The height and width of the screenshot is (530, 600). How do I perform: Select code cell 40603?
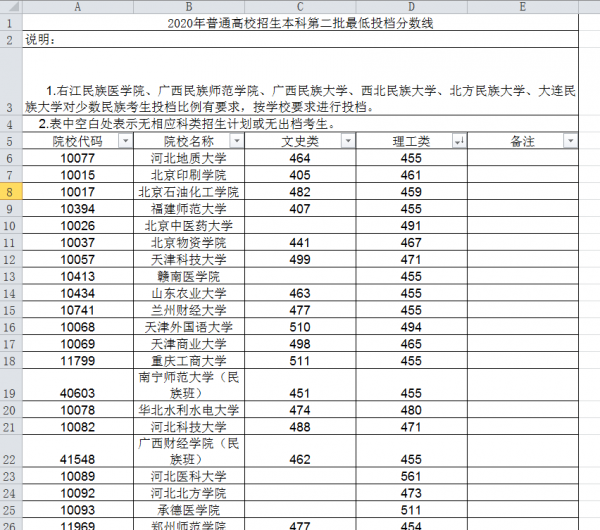78,385
